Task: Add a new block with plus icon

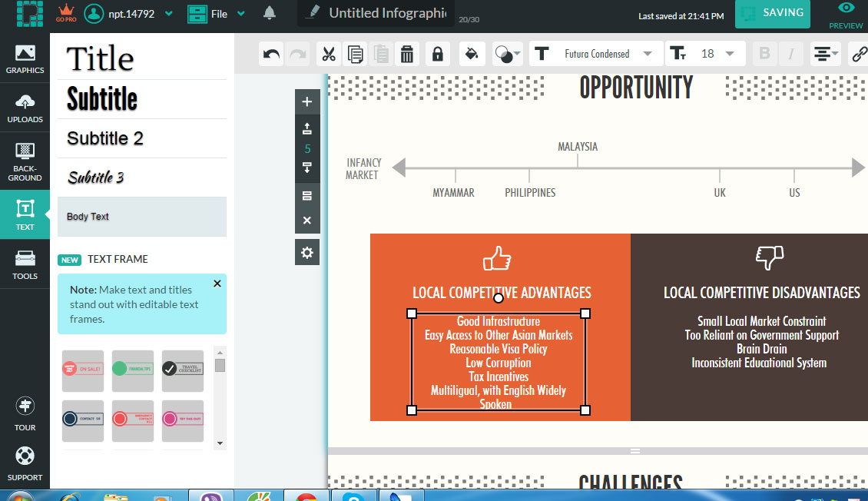Action: pos(307,101)
